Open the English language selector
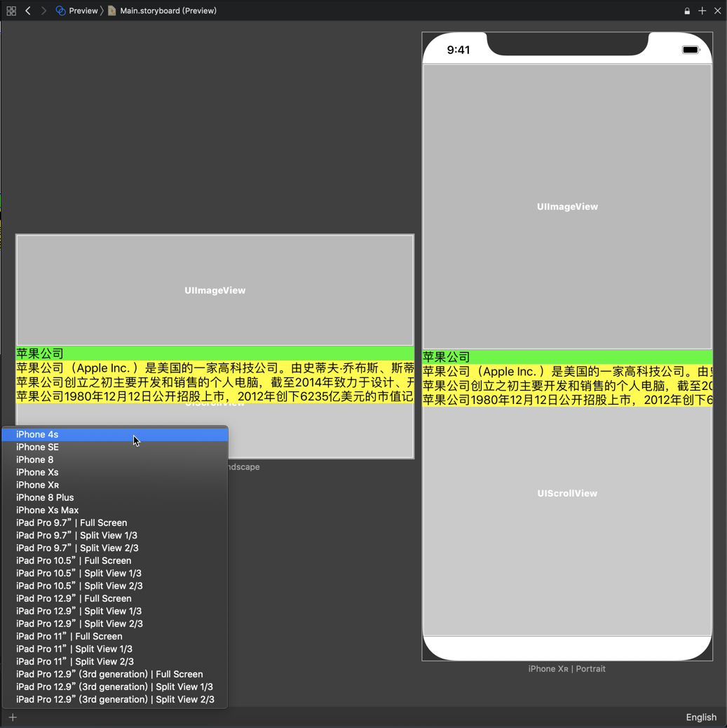Viewport: 727px width, 728px height. [701, 717]
